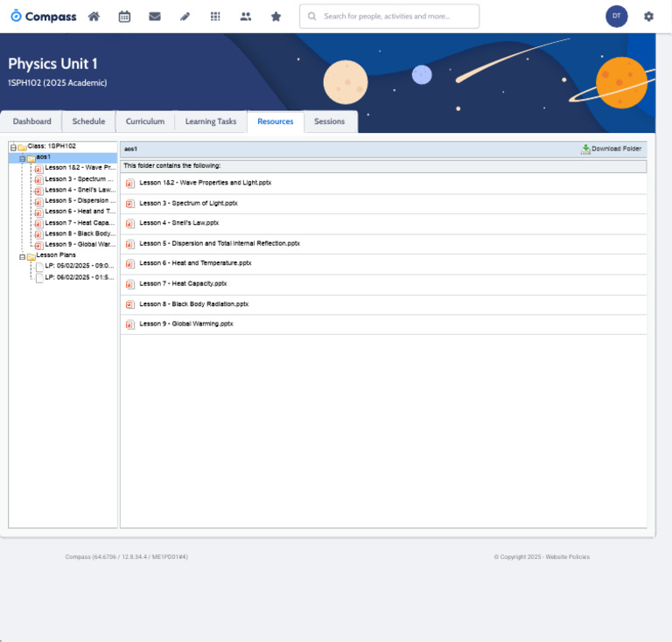
Task: Click the DT user avatar
Action: pyautogui.click(x=616, y=17)
